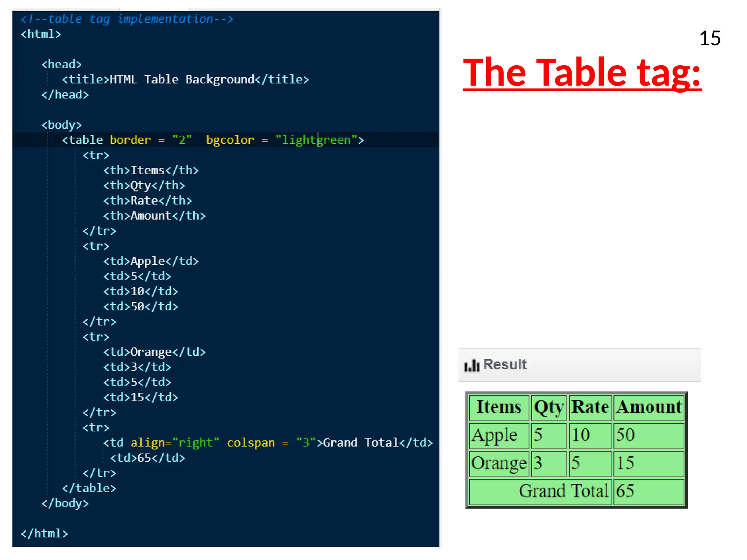
Task: Select the Orange cell in result table
Action: 499,464
